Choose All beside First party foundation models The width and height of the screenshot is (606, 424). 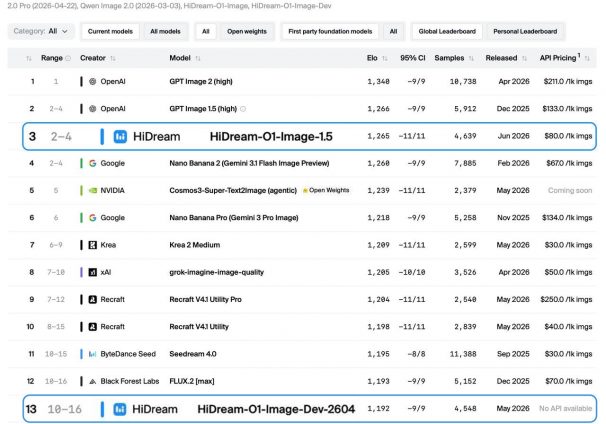tap(393, 31)
